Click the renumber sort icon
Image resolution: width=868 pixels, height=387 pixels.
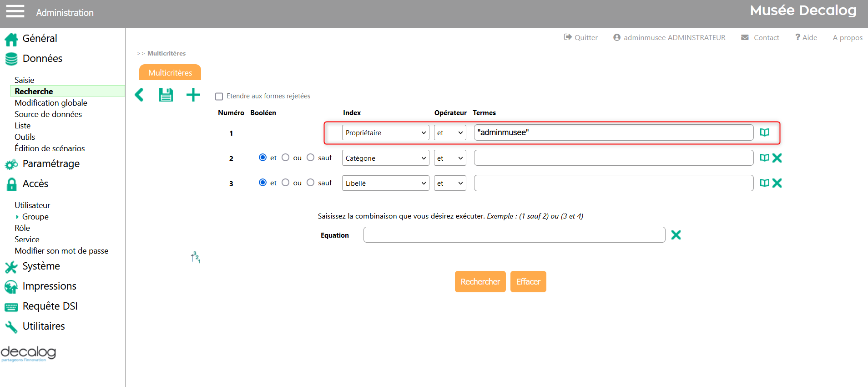tap(196, 257)
